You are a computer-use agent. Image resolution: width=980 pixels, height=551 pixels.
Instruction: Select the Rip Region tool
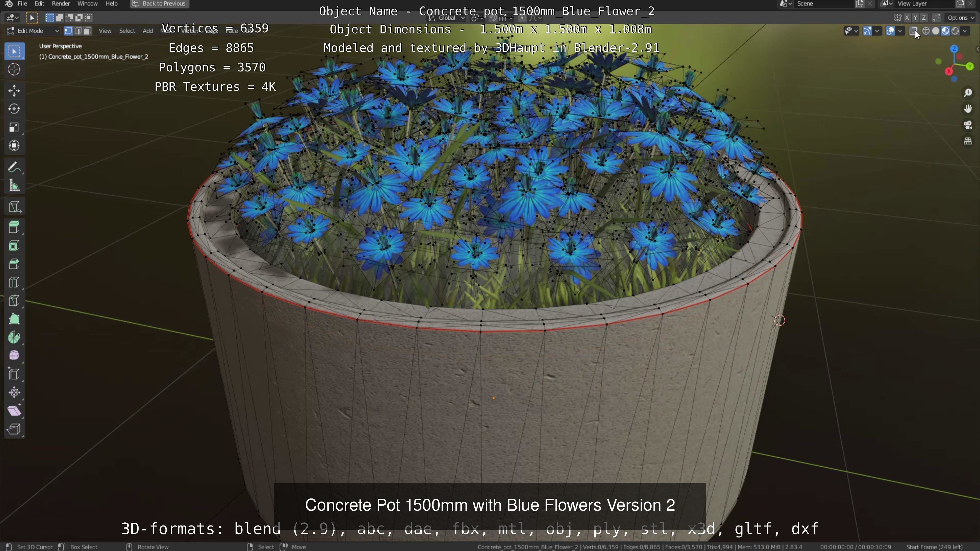[x=15, y=429]
